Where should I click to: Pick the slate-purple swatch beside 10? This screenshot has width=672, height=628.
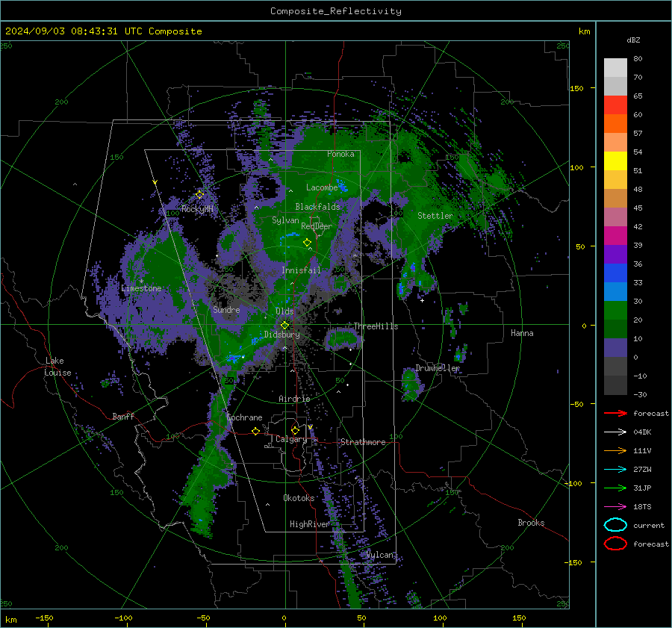pos(615,348)
